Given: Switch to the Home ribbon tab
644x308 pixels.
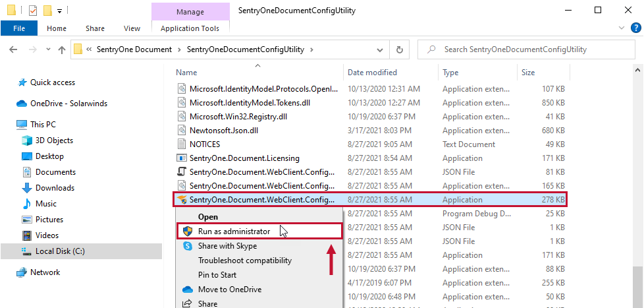Looking at the screenshot, I should [56, 28].
